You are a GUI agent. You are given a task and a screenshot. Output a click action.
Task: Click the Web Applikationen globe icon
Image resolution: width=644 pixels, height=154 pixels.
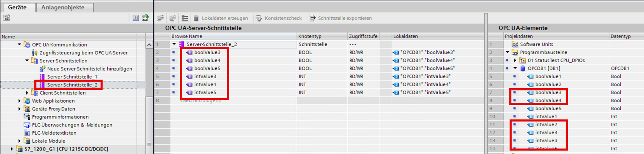tap(27, 101)
